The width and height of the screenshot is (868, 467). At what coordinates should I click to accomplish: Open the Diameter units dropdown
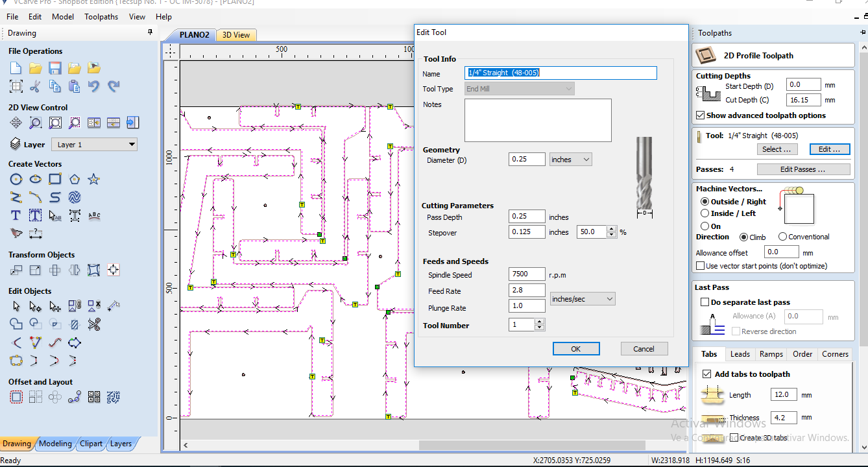click(x=570, y=160)
